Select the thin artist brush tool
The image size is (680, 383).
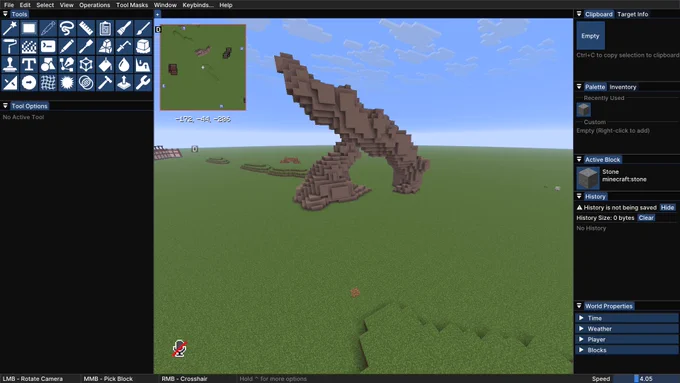click(x=143, y=29)
